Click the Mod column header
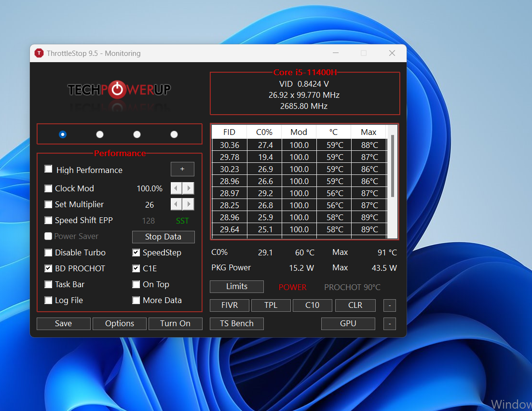 pos(299,132)
